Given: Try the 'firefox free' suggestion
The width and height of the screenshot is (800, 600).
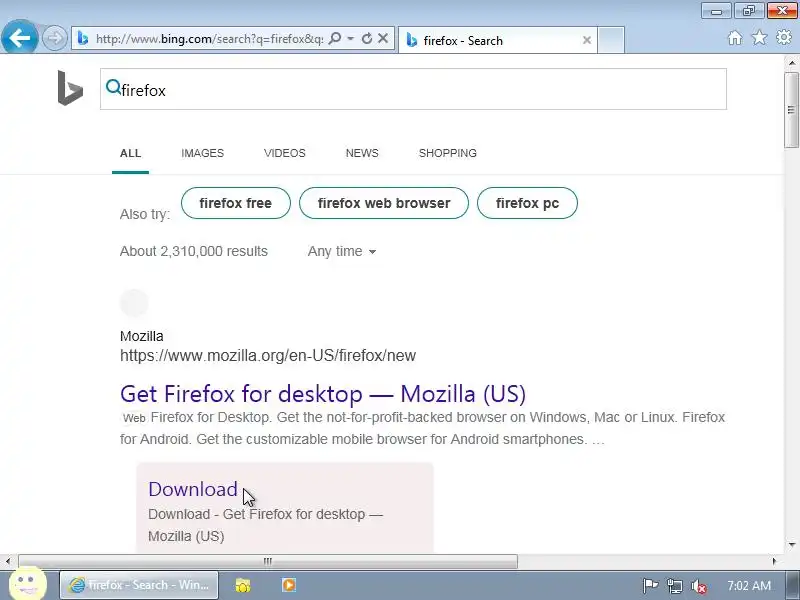Looking at the screenshot, I should [236, 203].
